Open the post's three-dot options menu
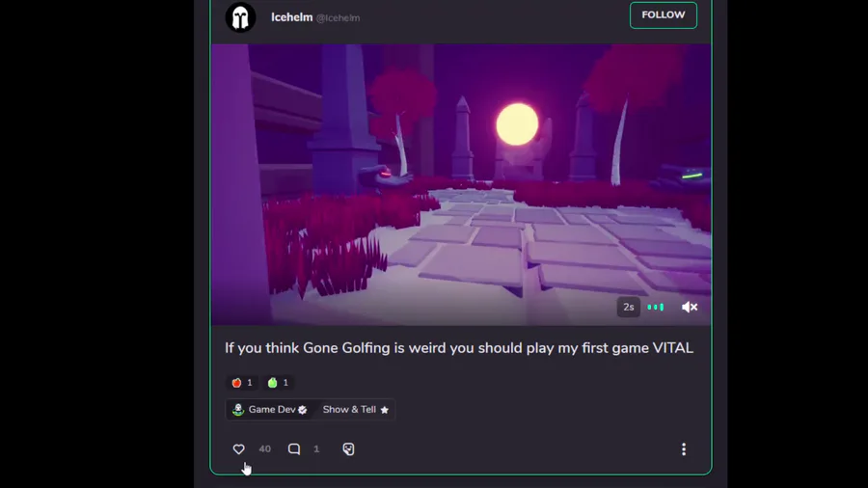 [684, 448]
